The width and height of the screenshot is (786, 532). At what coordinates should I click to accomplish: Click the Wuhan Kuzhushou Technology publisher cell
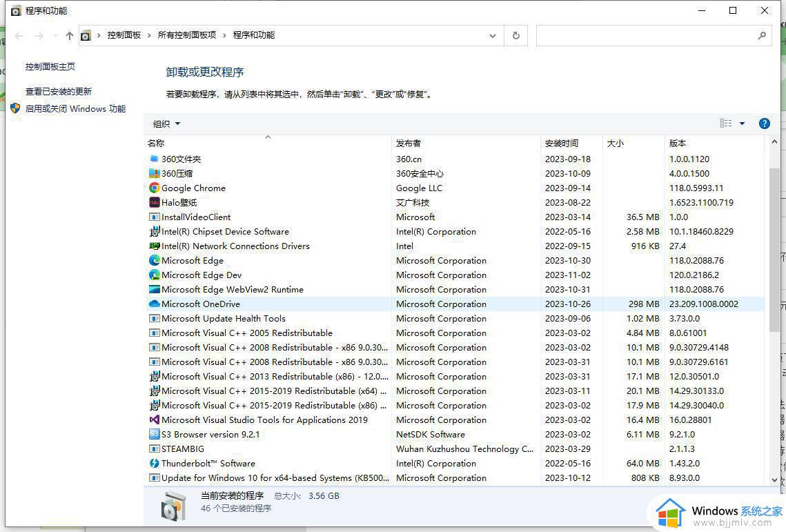(x=464, y=449)
